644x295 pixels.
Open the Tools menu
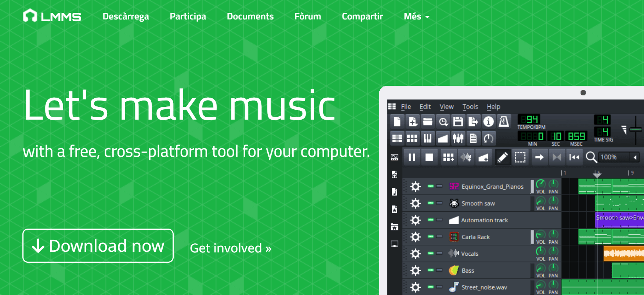(x=470, y=107)
